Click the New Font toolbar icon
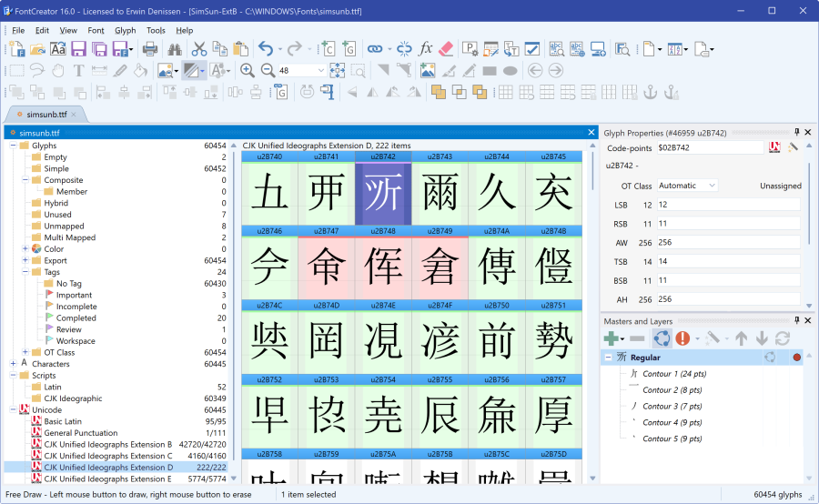 pos(16,49)
